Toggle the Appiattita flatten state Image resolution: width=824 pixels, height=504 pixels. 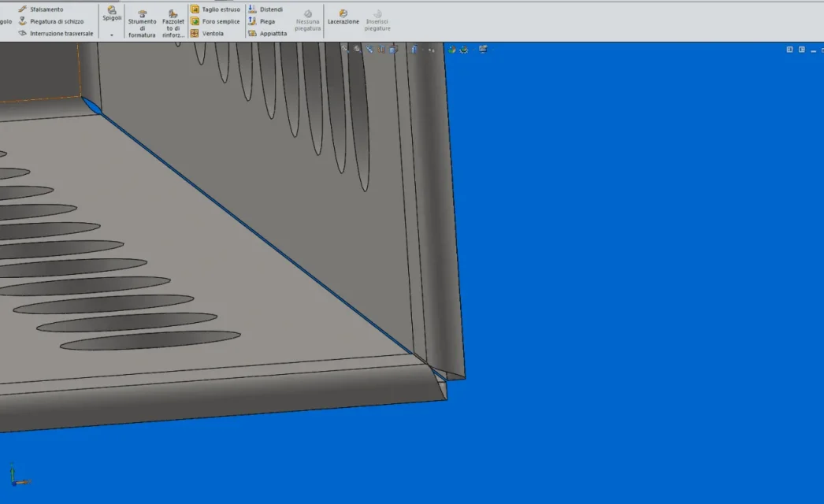point(268,33)
